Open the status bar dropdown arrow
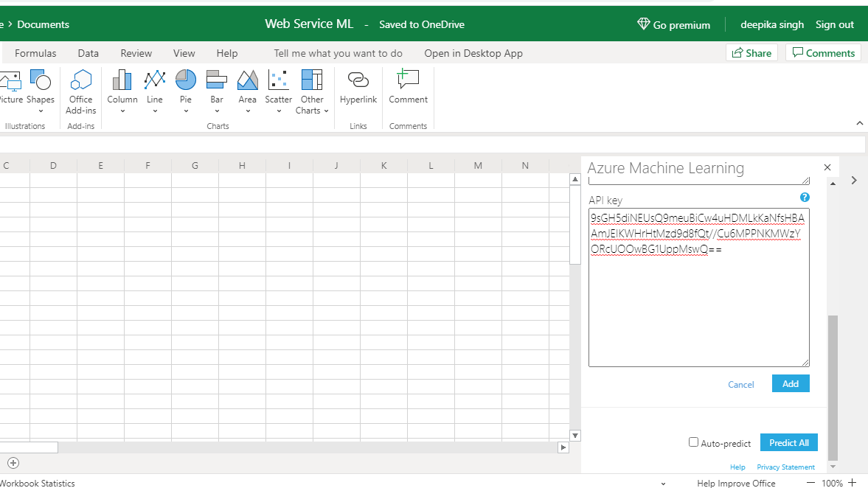The width and height of the screenshot is (868, 488). click(663, 484)
